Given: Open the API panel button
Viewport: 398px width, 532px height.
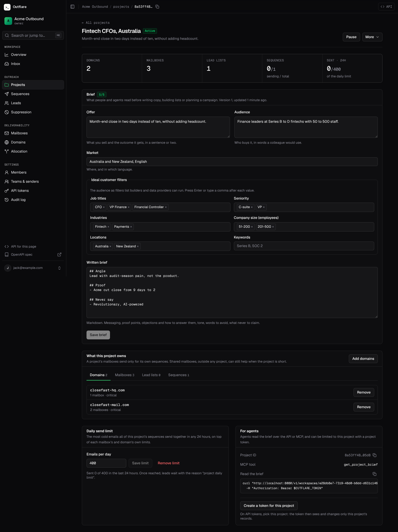Looking at the screenshot, I should pos(386,7).
